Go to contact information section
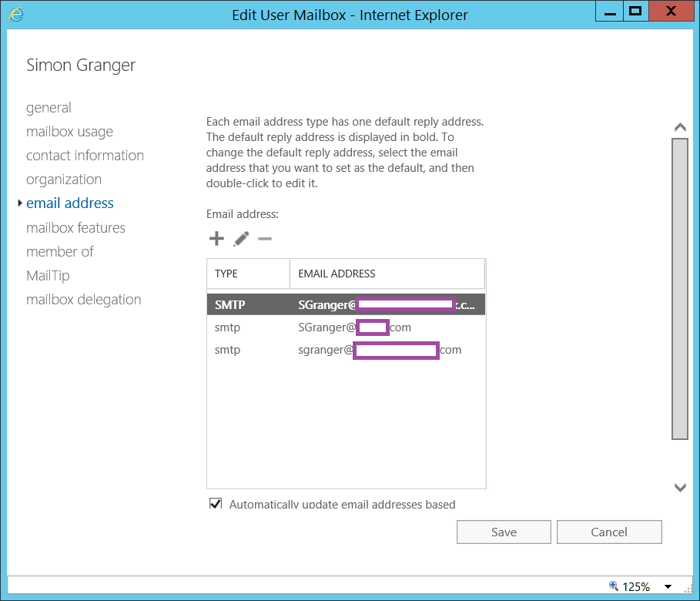Viewport: 700px width, 601px height. click(85, 156)
